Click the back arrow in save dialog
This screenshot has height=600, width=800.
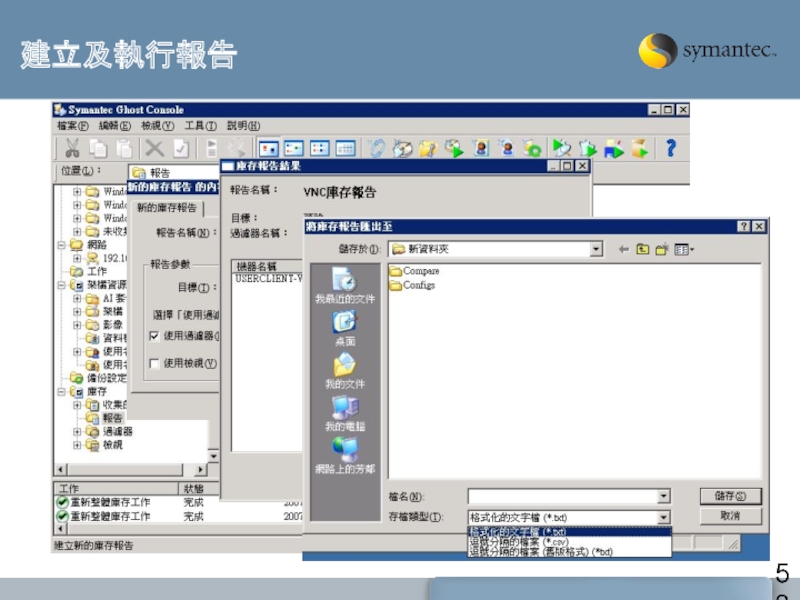623,249
